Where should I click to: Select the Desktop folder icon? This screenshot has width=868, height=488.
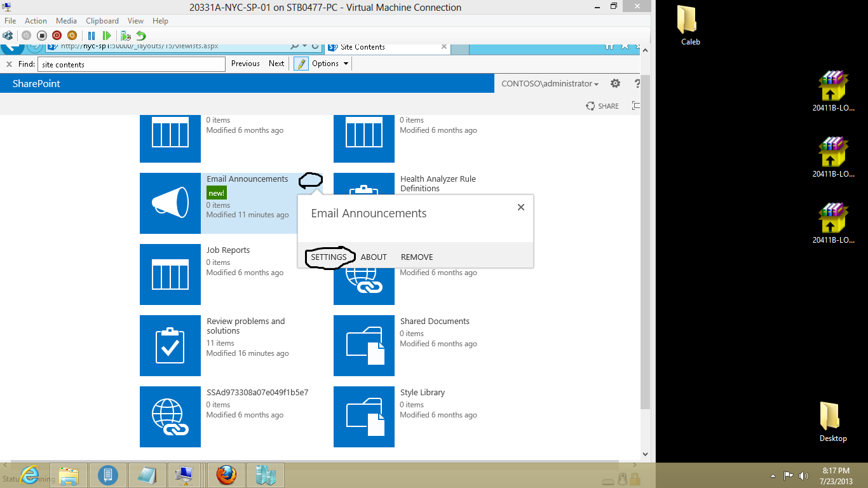[833, 421]
